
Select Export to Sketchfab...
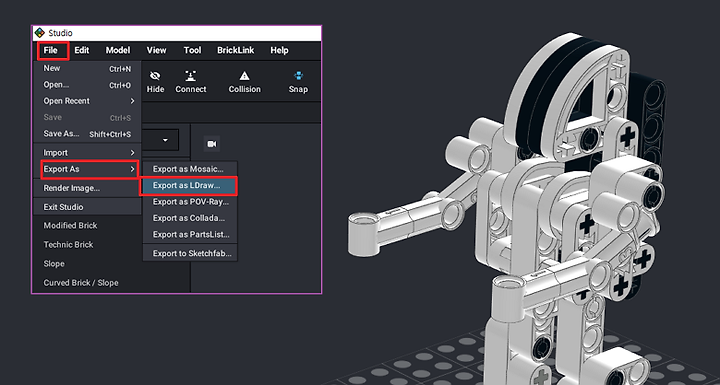click(x=190, y=253)
